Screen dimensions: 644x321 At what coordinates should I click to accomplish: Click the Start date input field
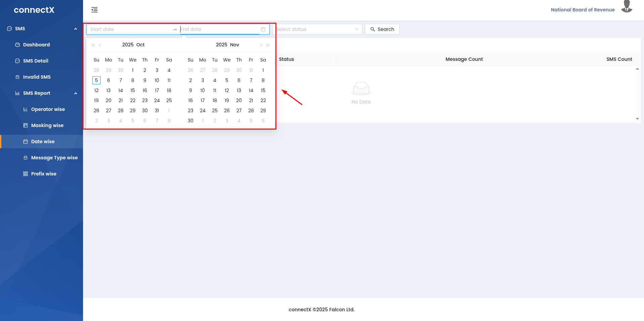point(129,29)
